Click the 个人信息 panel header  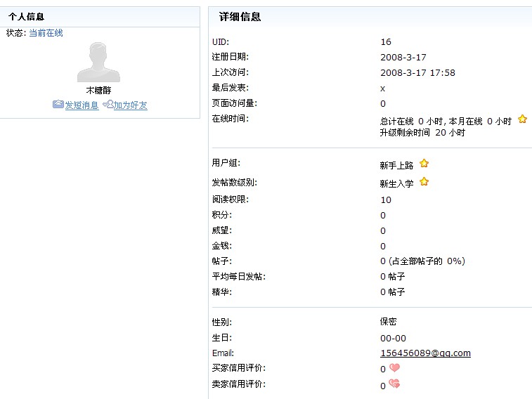(27, 16)
